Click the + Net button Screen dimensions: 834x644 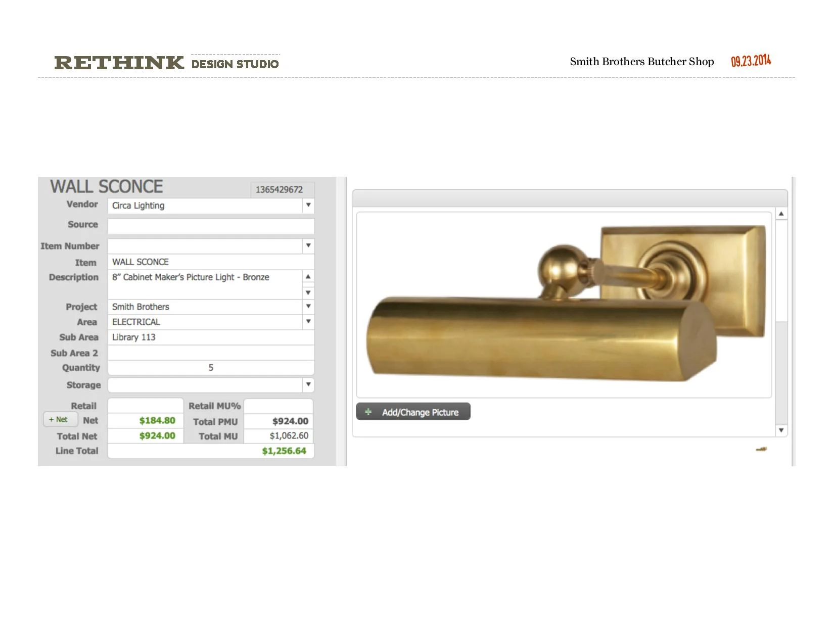[x=60, y=419]
